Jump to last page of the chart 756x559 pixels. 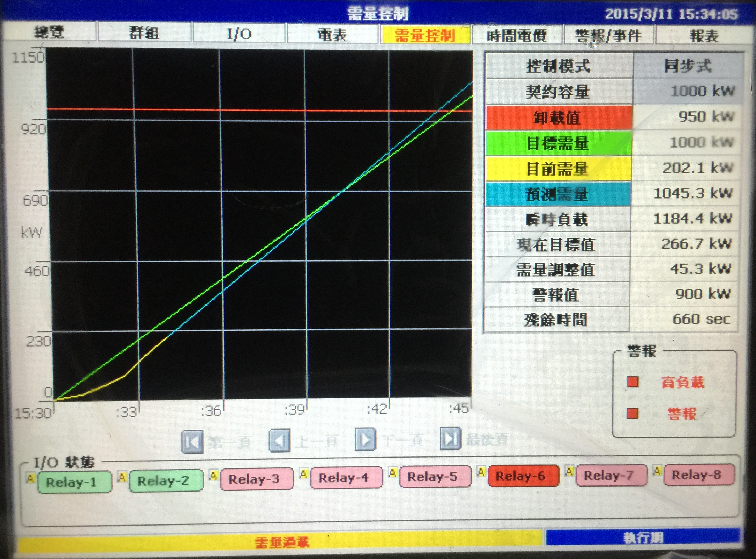point(450,438)
